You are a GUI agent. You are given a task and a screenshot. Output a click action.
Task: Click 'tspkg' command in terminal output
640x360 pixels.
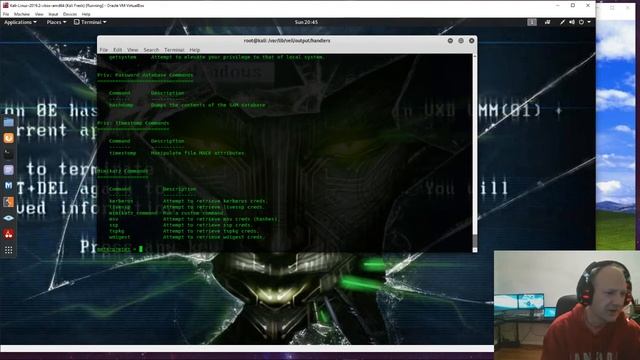click(116, 231)
